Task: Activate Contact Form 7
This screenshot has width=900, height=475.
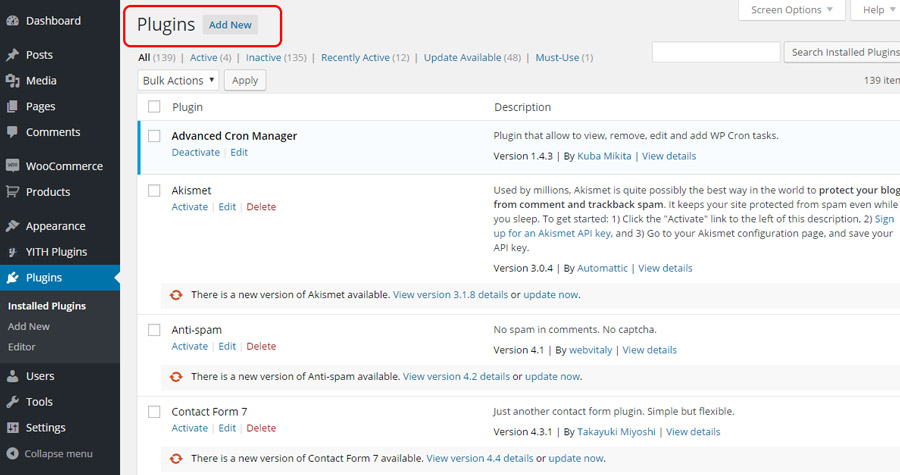Action: point(189,428)
